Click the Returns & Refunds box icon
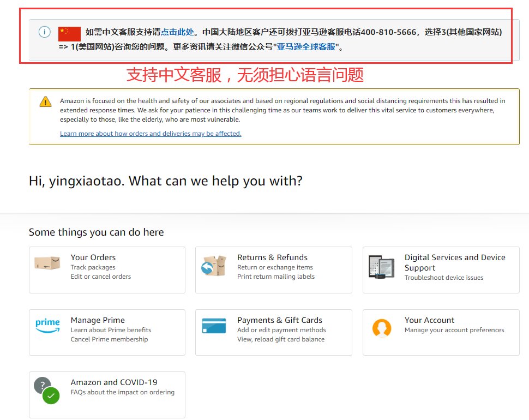This screenshot has width=529, height=420. tap(214, 266)
